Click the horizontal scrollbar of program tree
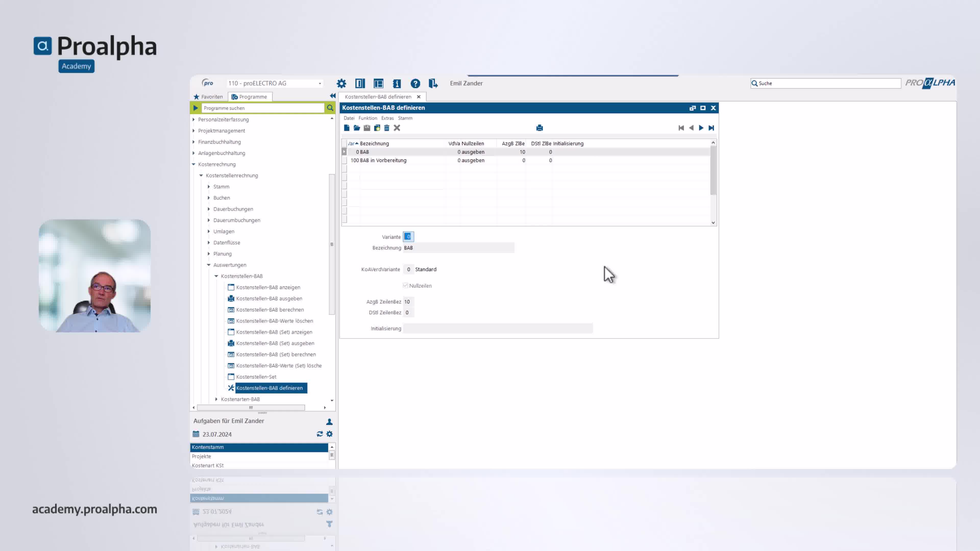The height and width of the screenshot is (551, 980). pos(251,407)
